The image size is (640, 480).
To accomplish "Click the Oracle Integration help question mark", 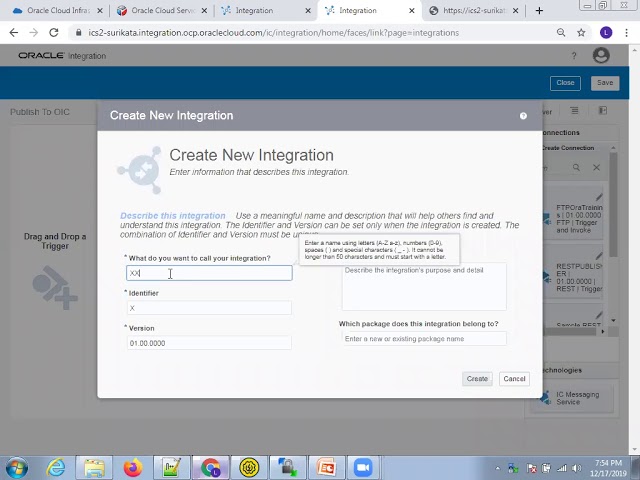I will point(574,56).
